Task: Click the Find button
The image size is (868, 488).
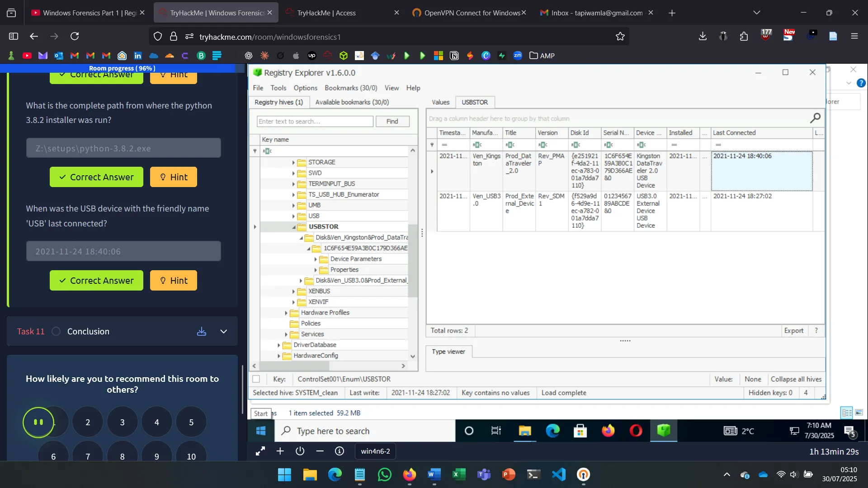Action: 392,122
